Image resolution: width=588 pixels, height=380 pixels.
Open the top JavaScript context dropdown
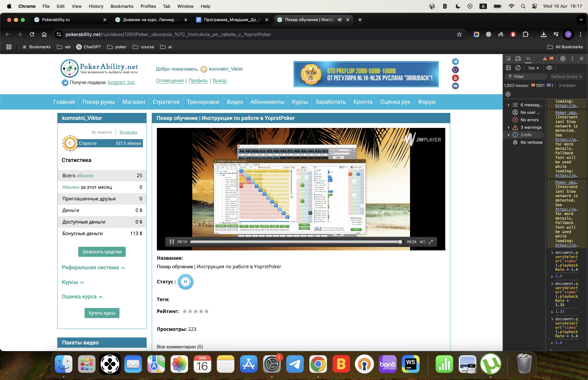pyautogui.click(x=533, y=68)
